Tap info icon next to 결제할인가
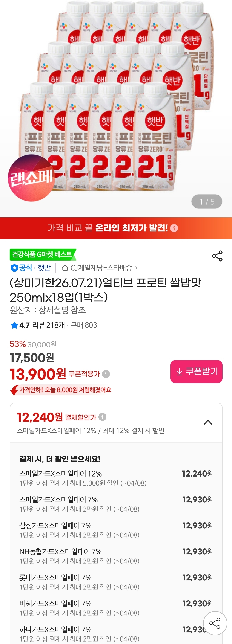Screen dimensions: 232x644 [x=102, y=417]
